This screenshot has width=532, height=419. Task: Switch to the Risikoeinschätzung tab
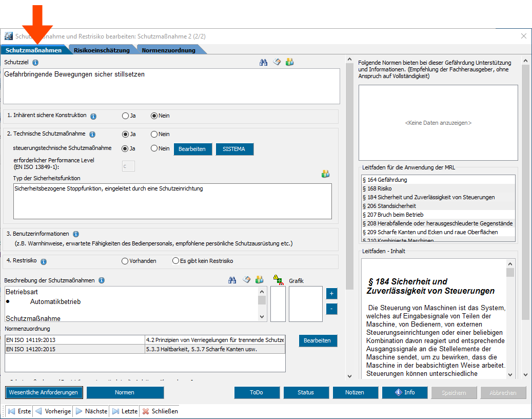pyautogui.click(x=102, y=50)
